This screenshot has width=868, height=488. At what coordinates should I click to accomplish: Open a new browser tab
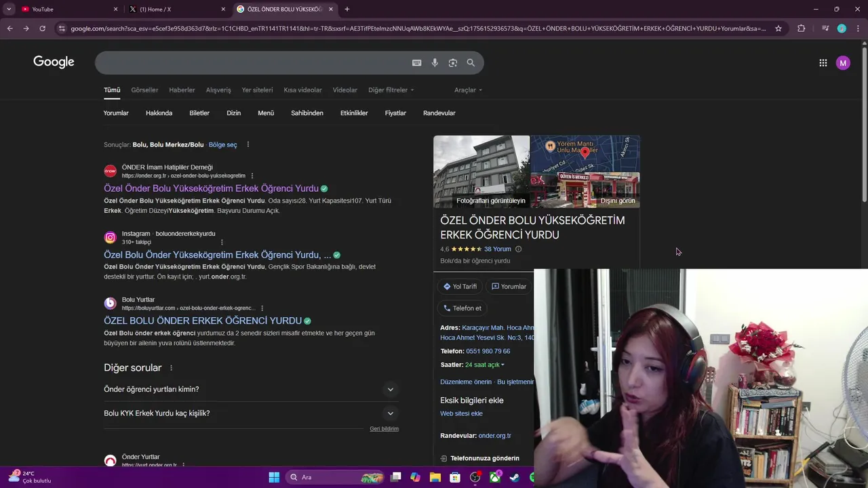(x=347, y=9)
